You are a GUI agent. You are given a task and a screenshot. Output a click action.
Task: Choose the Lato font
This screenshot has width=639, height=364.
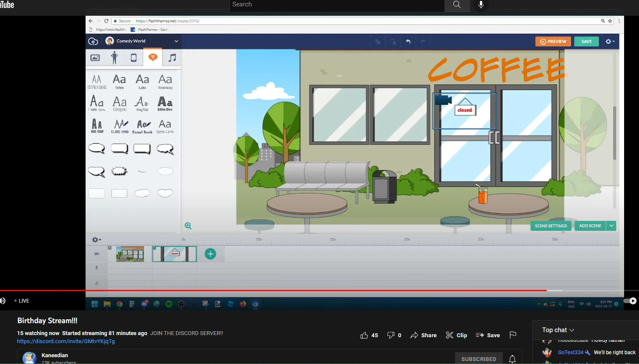pos(142,82)
